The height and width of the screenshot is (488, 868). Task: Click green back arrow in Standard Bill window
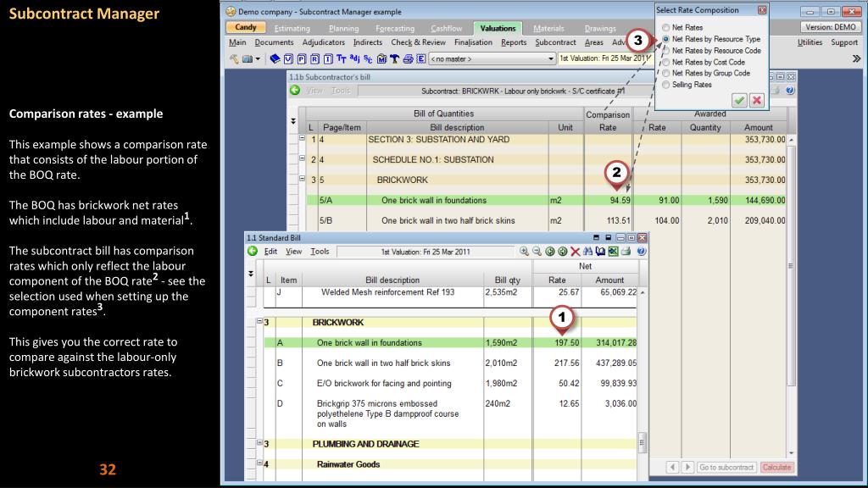pyautogui.click(x=253, y=251)
